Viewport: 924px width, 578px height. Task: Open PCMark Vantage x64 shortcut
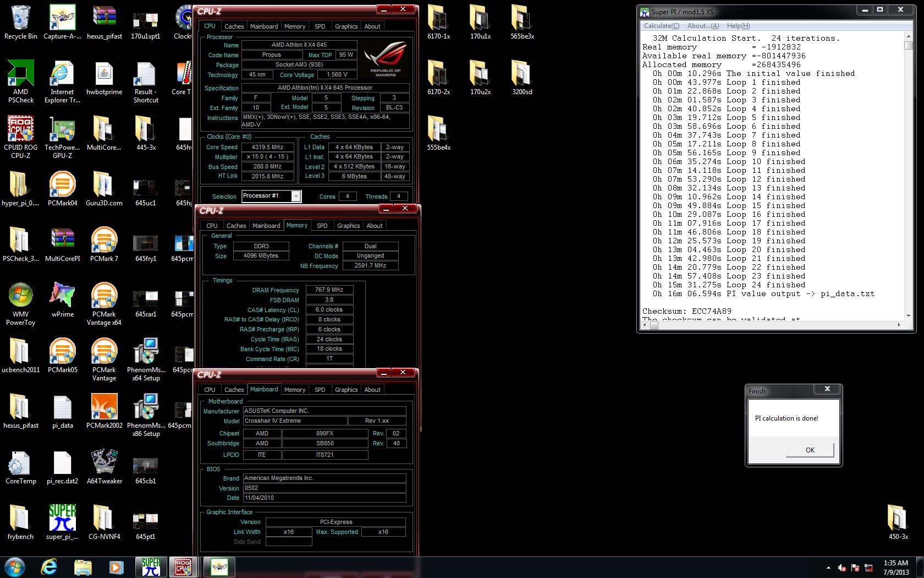(104, 304)
